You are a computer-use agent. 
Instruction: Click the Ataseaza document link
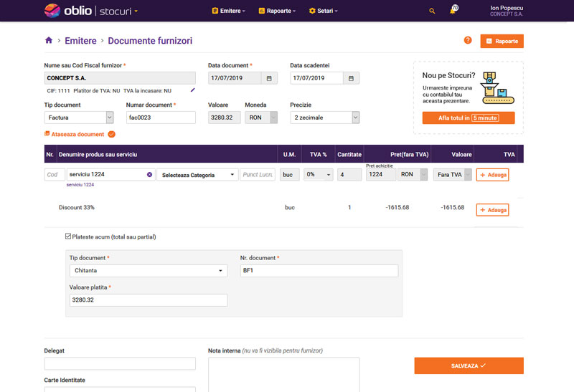click(x=77, y=134)
